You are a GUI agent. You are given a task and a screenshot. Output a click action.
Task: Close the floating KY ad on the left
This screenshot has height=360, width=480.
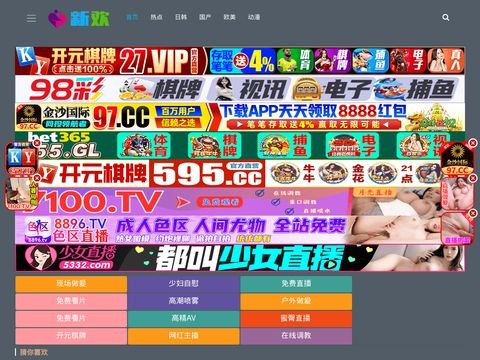coord(36,143)
